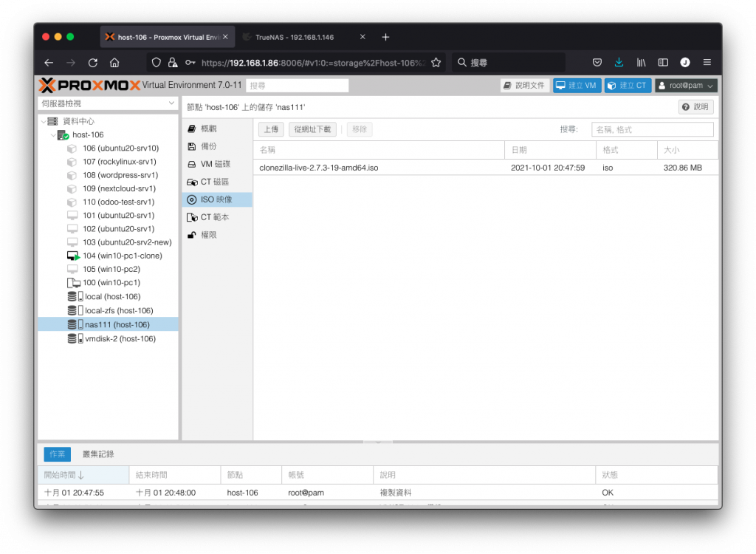The width and height of the screenshot is (756, 554).
Task: Open the VM 磁碟 panel
Action: point(217,164)
